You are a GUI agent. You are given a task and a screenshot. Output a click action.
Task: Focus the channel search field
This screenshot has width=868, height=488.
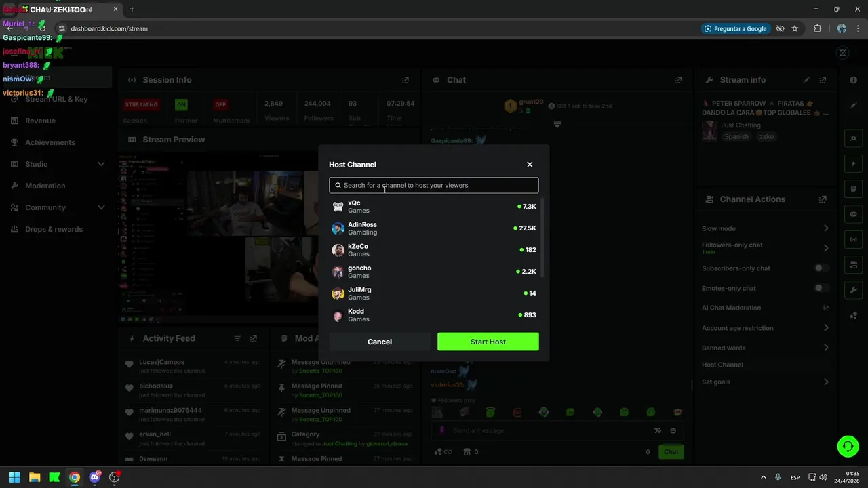pyautogui.click(x=434, y=185)
